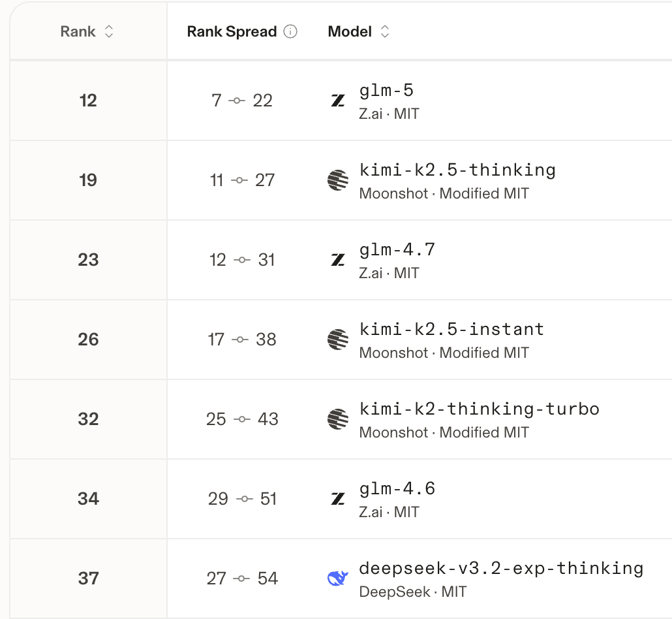Click the 27 to 54 rank spread indicator

click(x=242, y=579)
